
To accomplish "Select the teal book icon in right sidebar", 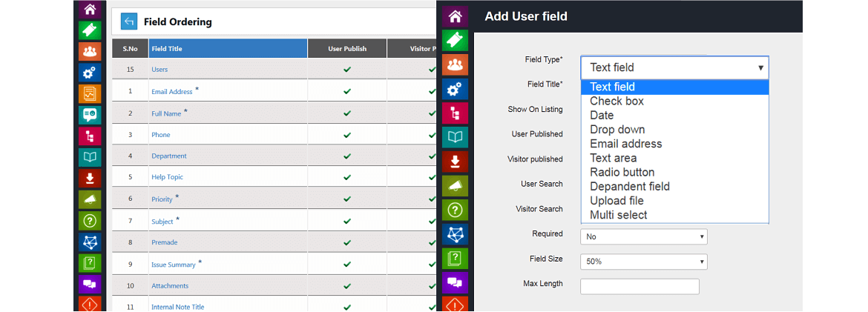I will [455, 137].
